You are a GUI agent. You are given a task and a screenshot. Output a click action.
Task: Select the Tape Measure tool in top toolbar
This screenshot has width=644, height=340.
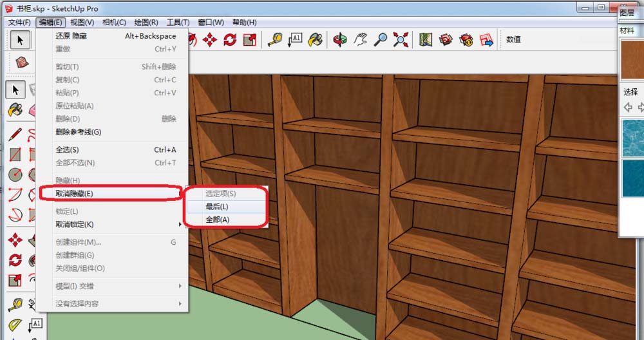275,40
